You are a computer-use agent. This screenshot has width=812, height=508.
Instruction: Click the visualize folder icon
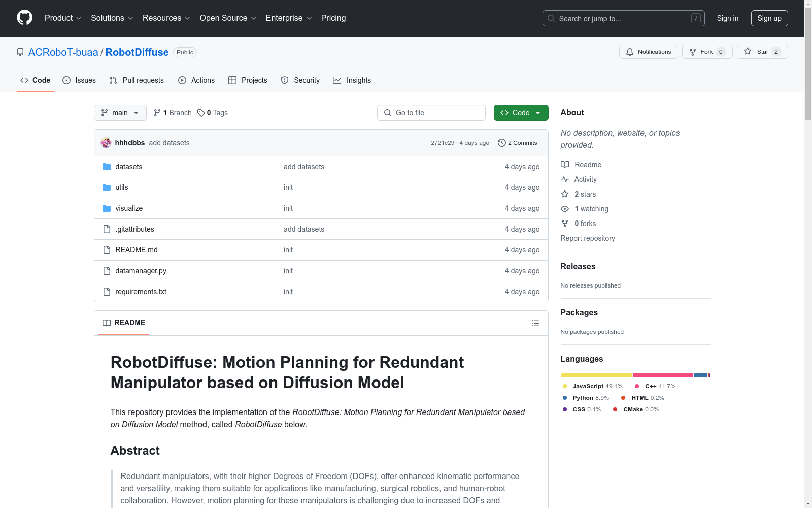click(107, 208)
